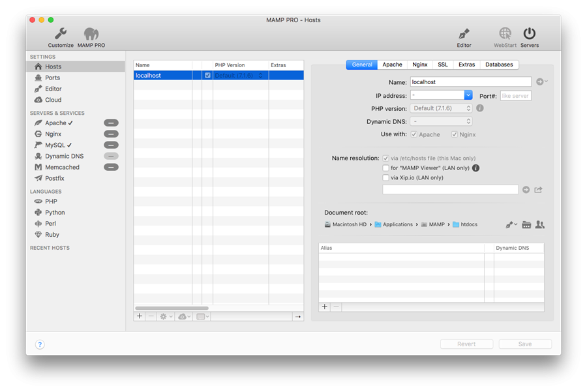Screen dimensions: 587x392
Task: Toggle the Nginx server status pill
Action: coord(111,134)
